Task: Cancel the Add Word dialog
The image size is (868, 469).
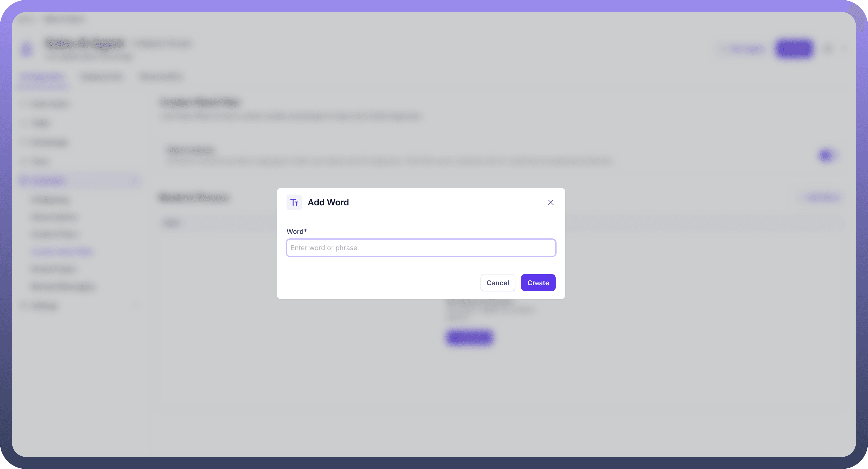Action: (x=498, y=283)
